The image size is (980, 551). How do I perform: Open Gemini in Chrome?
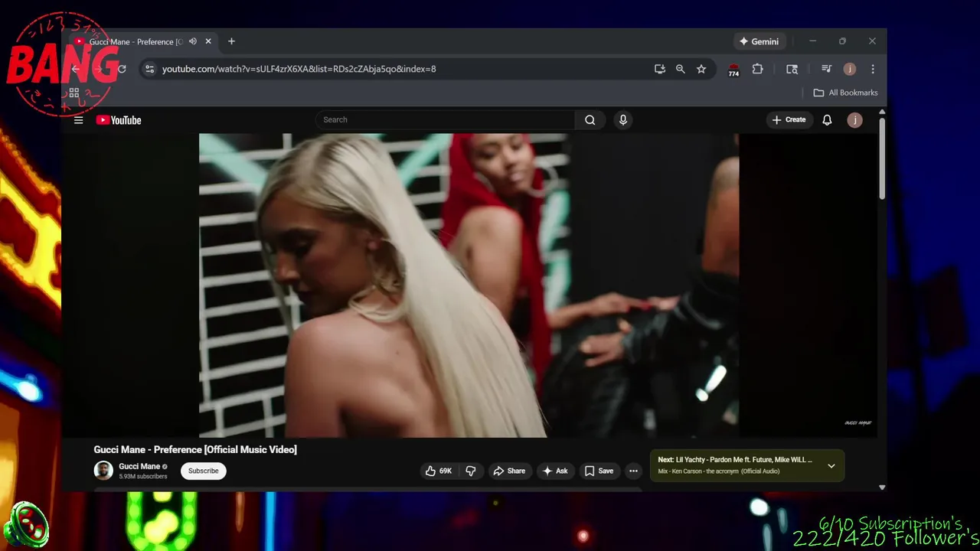pos(759,41)
